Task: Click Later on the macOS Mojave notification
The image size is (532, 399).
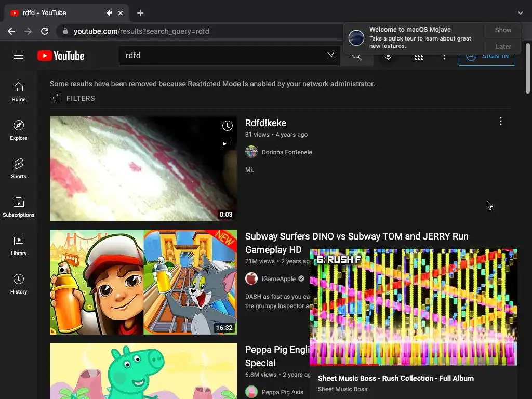Action: 503,46
